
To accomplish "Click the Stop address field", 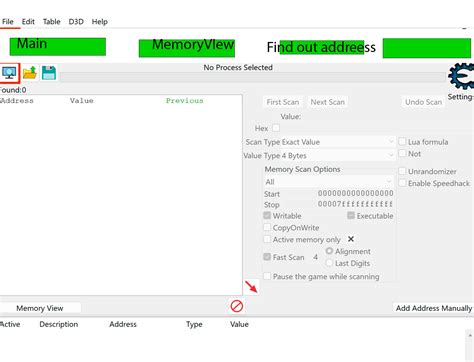I will [x=355, y=204].
